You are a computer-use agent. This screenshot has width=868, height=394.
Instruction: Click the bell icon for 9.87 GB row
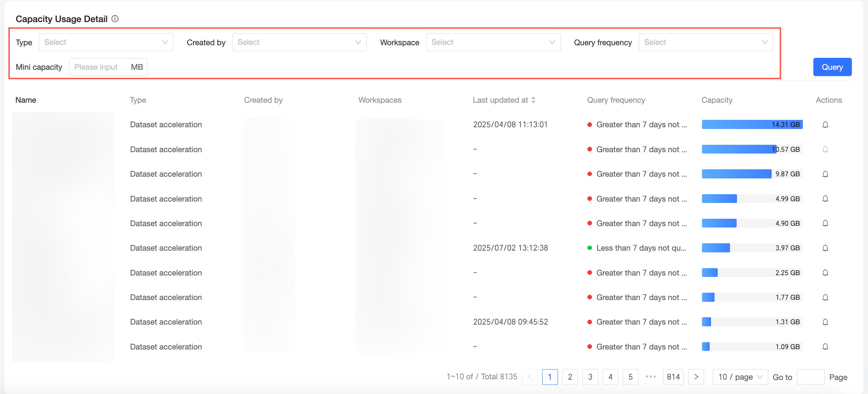tap(825, 174)
